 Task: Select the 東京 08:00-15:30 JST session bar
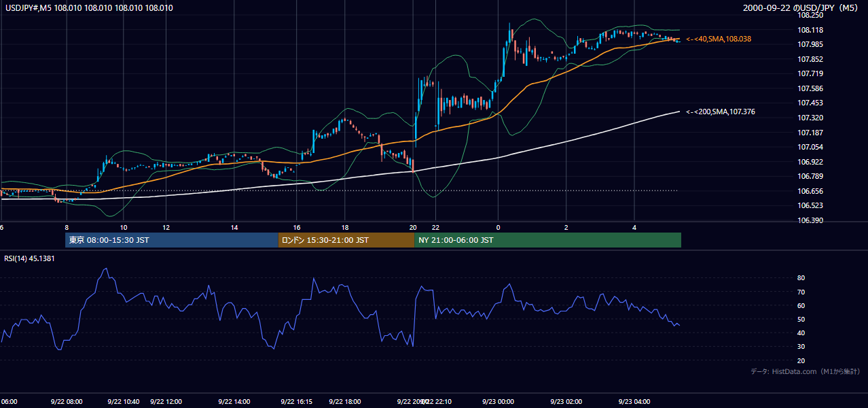tap(172, 240)
